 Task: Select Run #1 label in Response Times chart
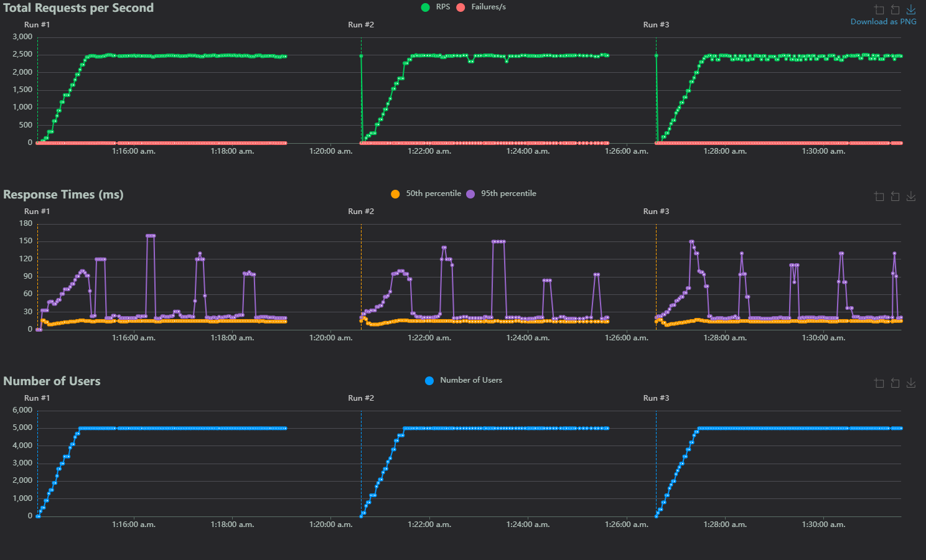click(x=37, y=212)
